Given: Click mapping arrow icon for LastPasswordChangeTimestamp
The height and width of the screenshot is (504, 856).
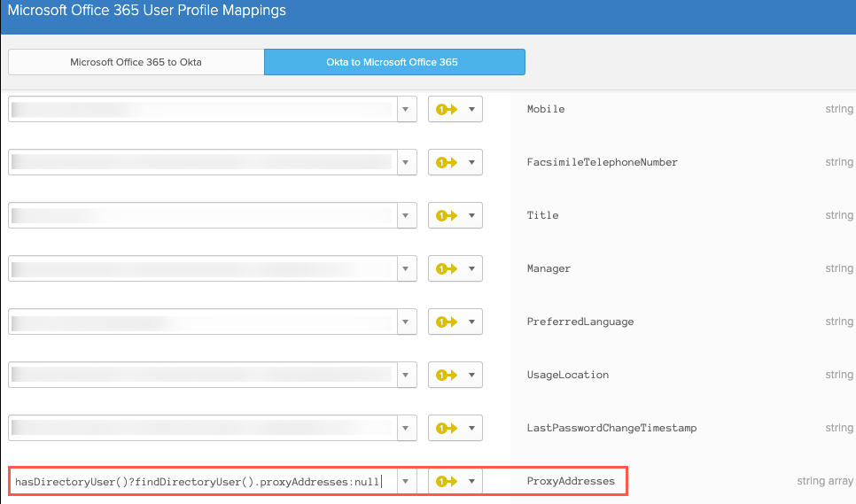Looking at the screenshot, I should 446,429.
